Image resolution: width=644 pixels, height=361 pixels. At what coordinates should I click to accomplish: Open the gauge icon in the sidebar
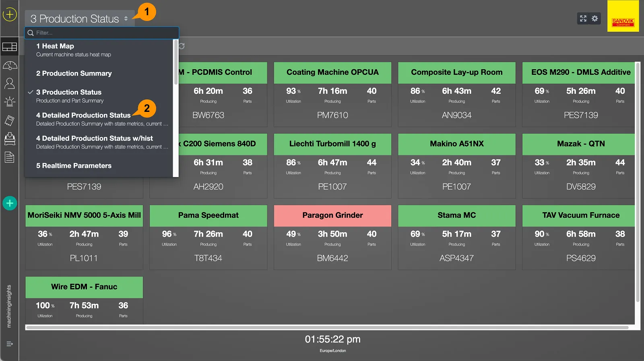(x=10, y=66)
